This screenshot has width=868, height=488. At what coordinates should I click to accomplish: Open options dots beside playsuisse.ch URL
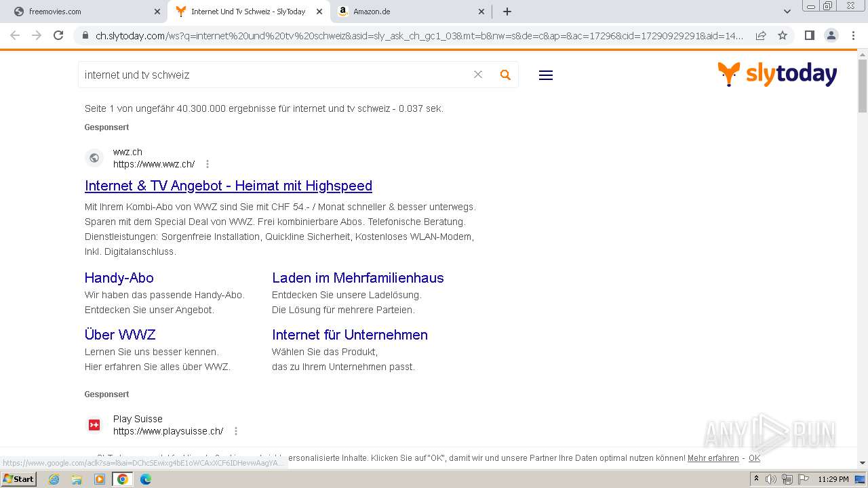(x=236, y=431)
